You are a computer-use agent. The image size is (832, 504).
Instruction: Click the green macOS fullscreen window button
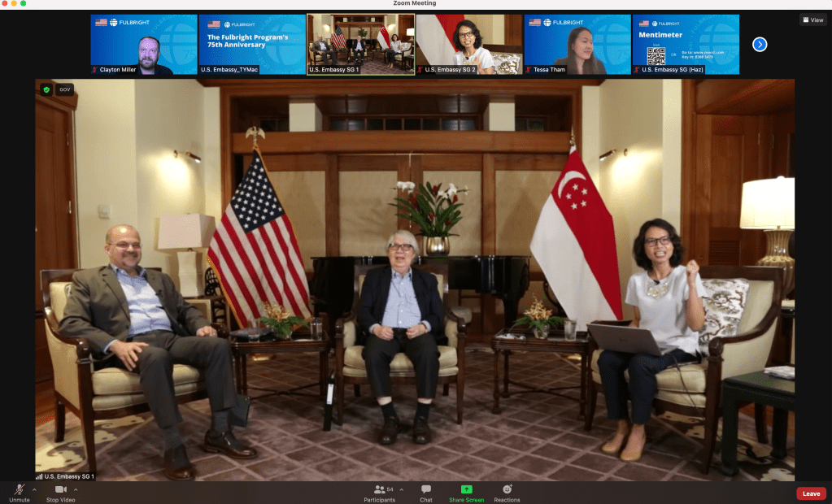[x=24, y=3]
